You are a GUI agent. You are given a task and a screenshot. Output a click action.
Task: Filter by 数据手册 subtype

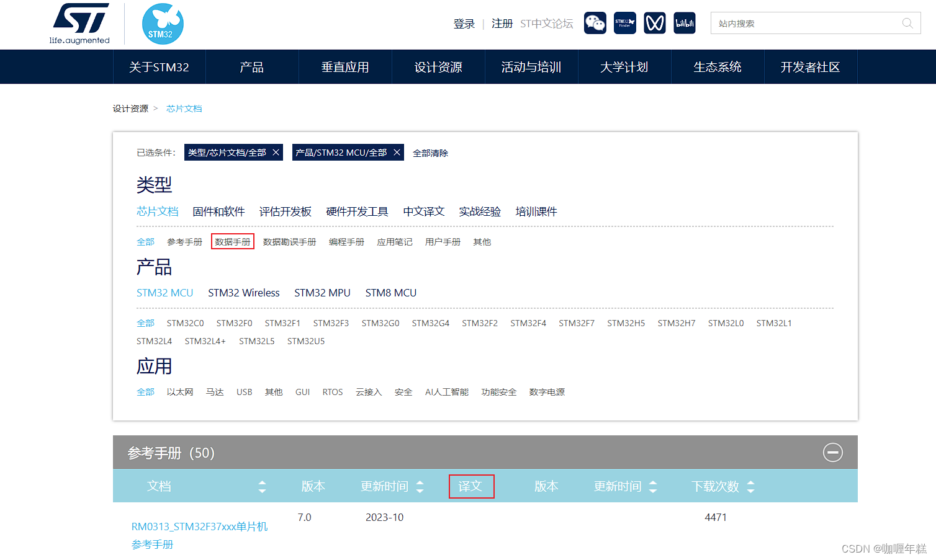pyautogui.click(x=233, y=242)
